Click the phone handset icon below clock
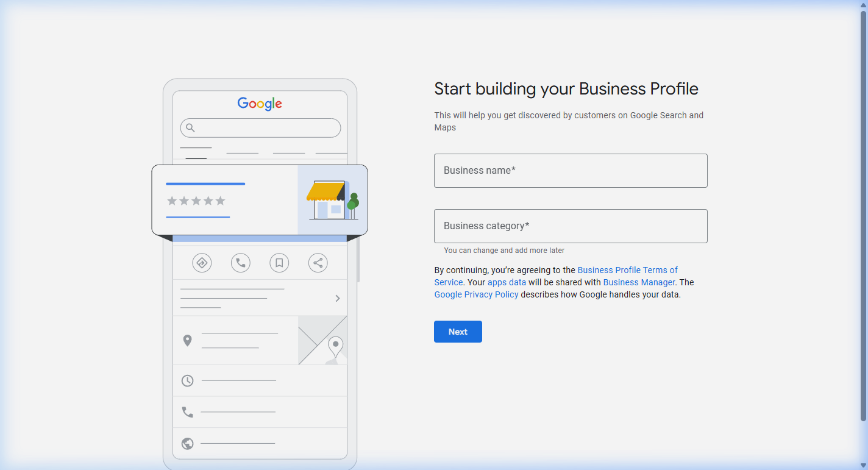This screenshot has width=868, height=470. pyautogui.click(x=188, y=412)
